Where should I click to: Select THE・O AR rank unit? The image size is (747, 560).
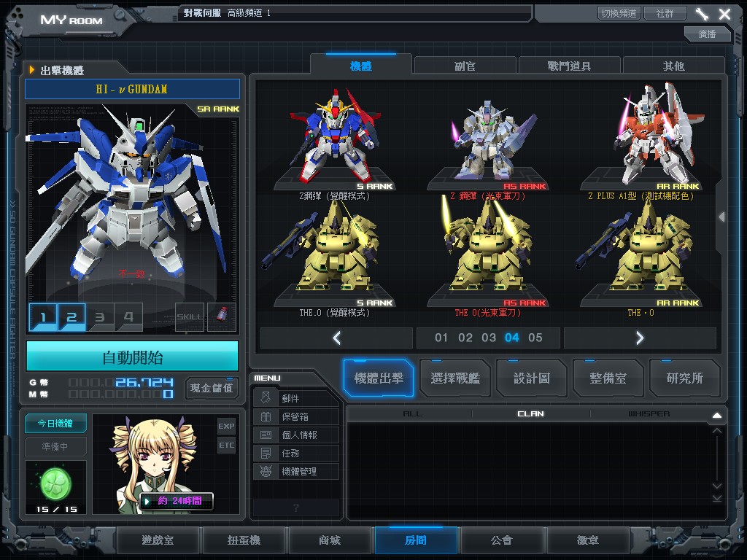[640, 260]
